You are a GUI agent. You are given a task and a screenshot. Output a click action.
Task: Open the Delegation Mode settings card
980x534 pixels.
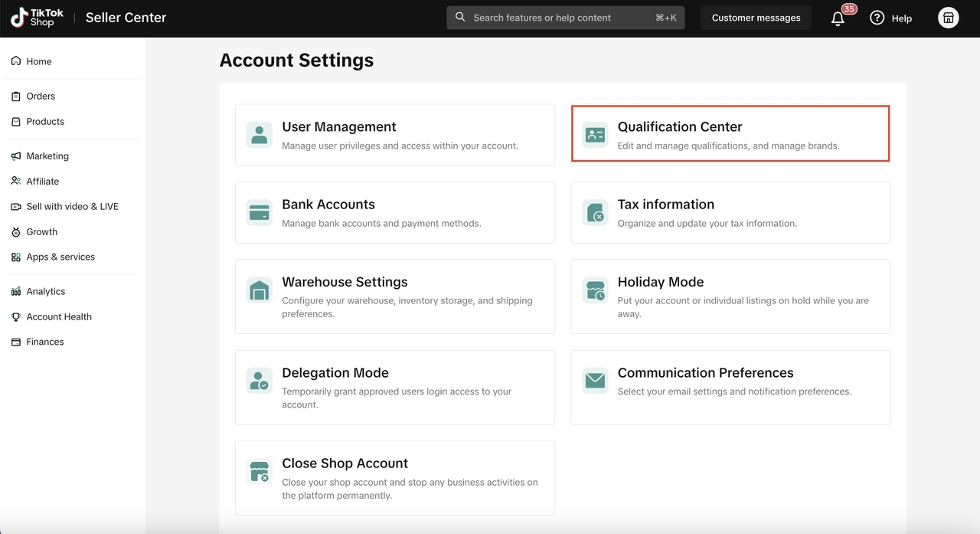(394, 387)
